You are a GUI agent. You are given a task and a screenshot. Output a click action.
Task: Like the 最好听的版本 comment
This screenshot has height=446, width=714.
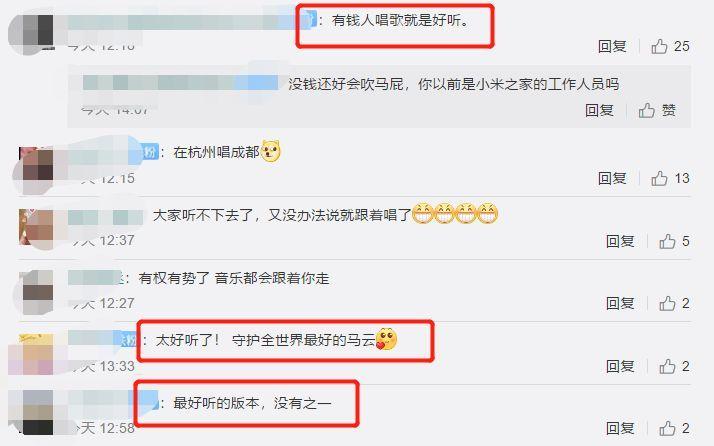coord(667,428)
